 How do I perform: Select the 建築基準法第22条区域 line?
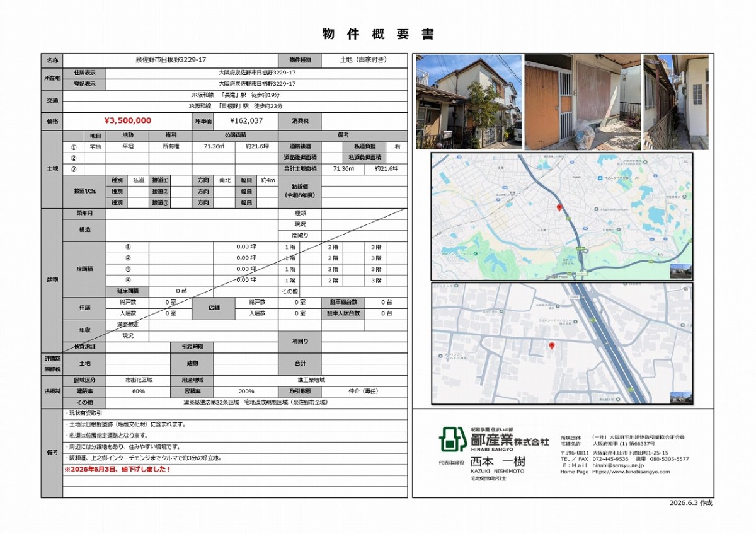pos(256,402)
